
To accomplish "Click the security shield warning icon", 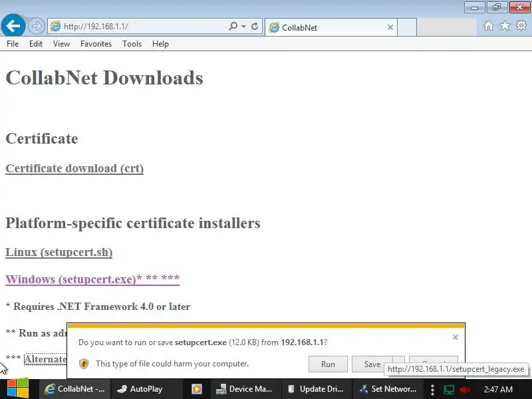I will (84, 364).
